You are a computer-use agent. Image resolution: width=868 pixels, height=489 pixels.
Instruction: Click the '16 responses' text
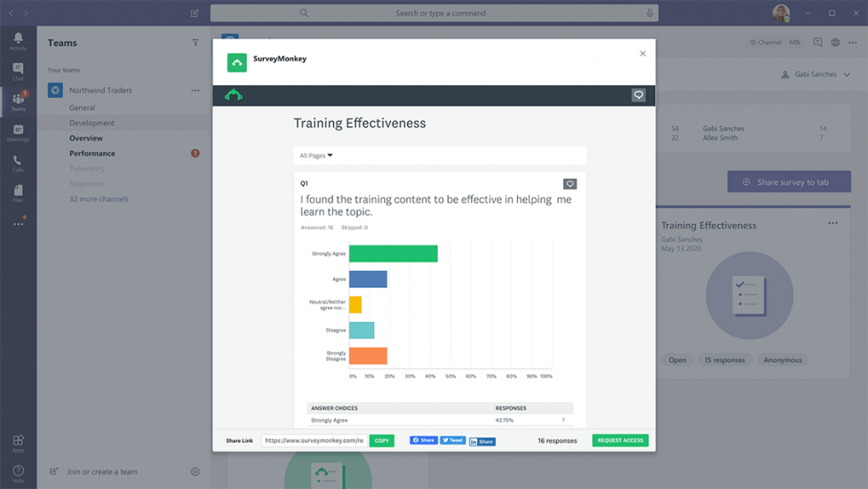click(557, 441)
